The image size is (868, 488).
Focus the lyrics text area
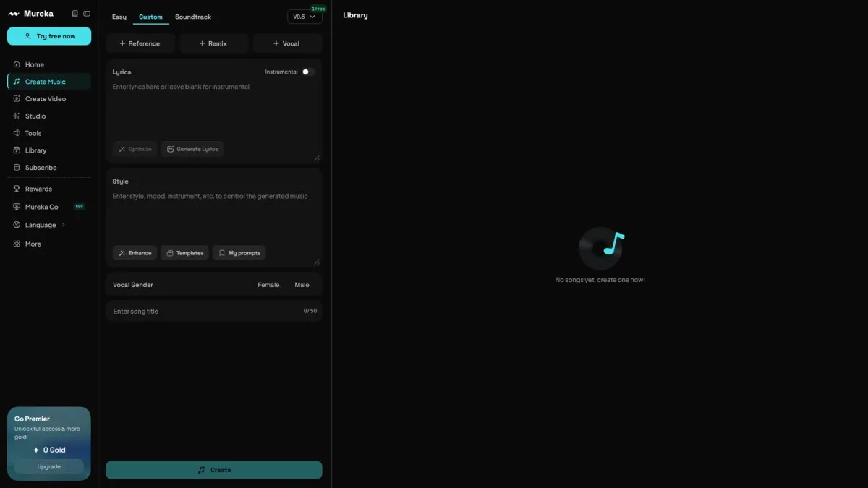(213, 108)
